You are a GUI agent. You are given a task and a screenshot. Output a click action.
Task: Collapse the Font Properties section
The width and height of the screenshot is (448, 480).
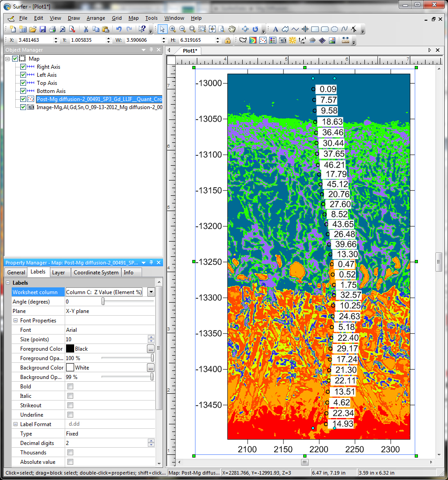pos(16,321)
